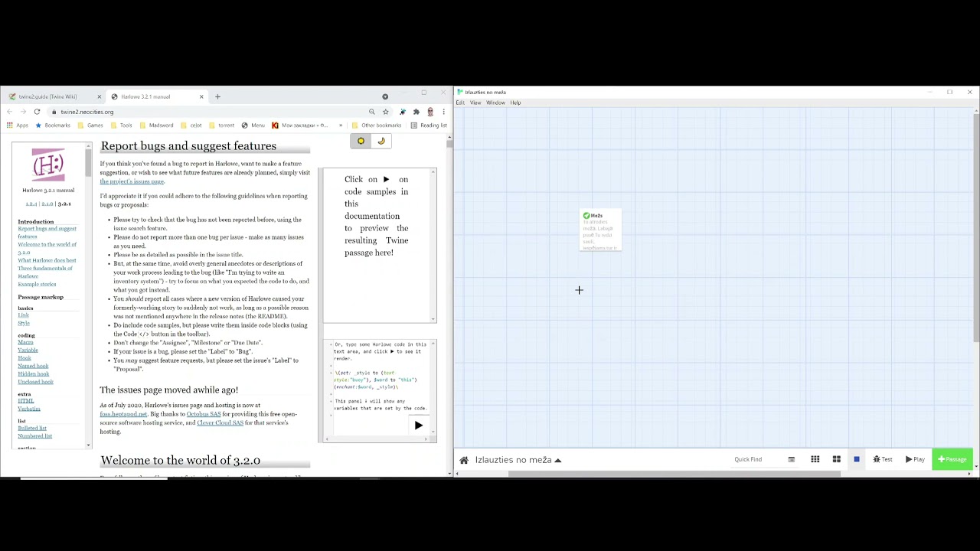Open the View menu in Twine
The height and width of the screenshot is (551, 980).
[x=475, y=103]
